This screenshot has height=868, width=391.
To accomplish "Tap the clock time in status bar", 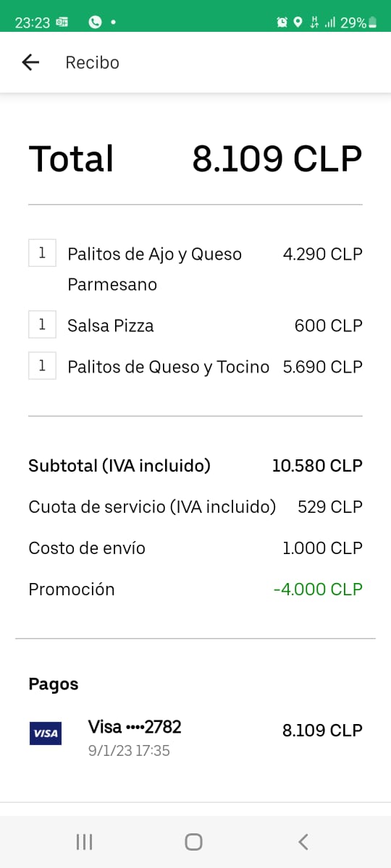I will pyautogui.click(x=33, y=22).
